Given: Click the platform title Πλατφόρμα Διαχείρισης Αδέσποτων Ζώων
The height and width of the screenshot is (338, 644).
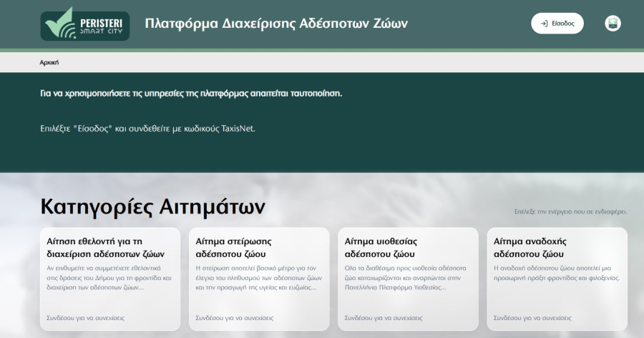Looking at the screenshot, I should pos(276,23).
